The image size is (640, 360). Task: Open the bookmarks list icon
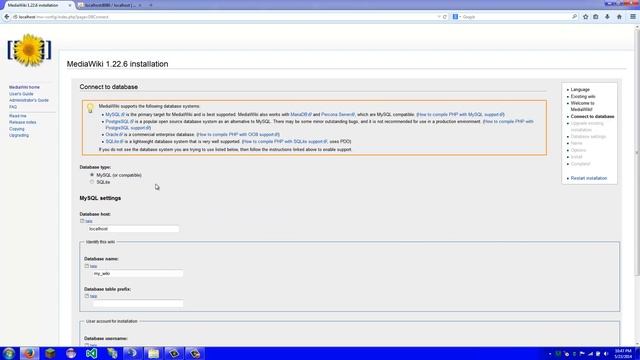[x=596, y=17]
